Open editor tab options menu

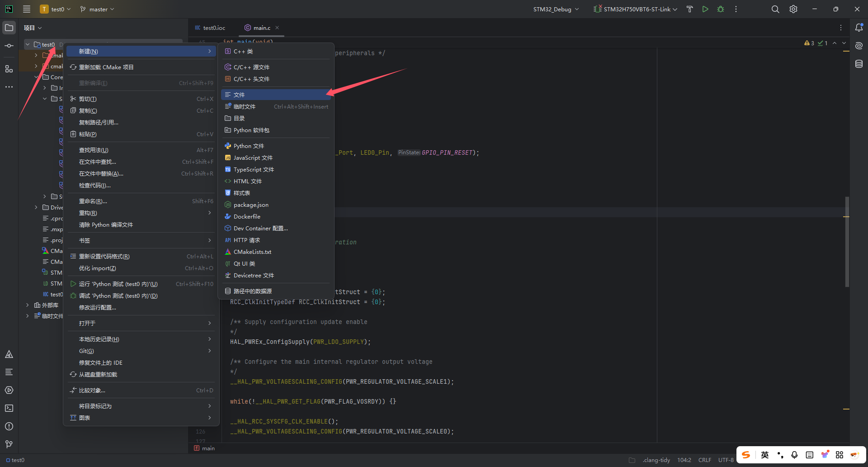coord(841,28)
